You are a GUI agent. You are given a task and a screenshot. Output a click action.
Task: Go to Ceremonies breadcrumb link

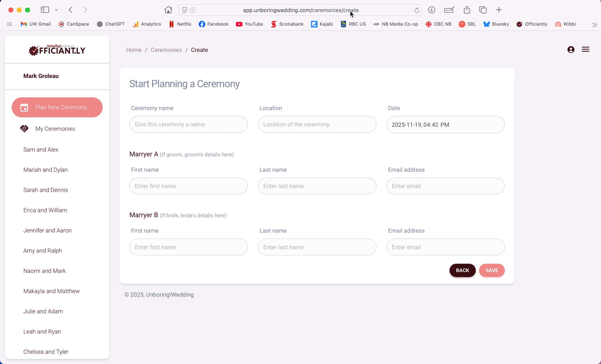click(x=166, y=50)
